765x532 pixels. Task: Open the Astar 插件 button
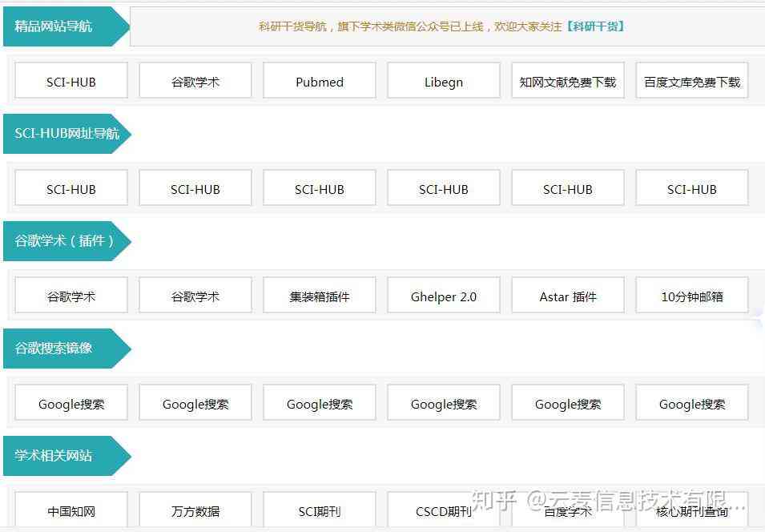[568, 296]
